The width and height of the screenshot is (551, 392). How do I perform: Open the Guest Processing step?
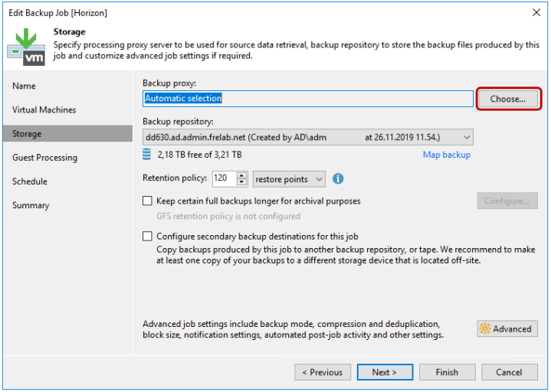click(45, 158)
